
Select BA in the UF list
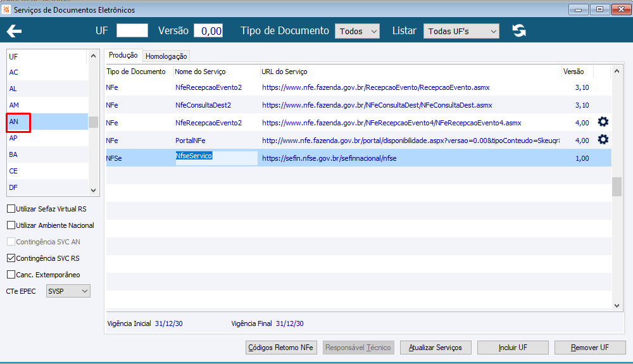pyautogui.click(x=47, y=154)
